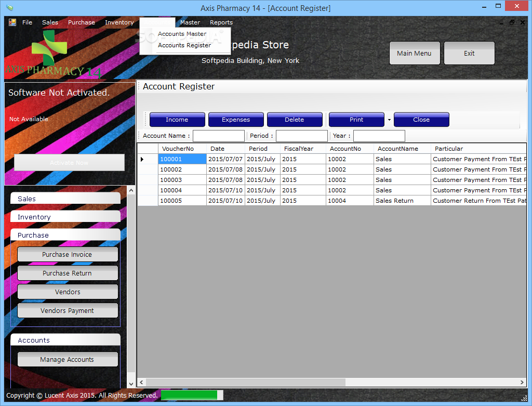This screenshot has width=532, height=406.
Task: Open the Inventory menu
Action: 119,22
